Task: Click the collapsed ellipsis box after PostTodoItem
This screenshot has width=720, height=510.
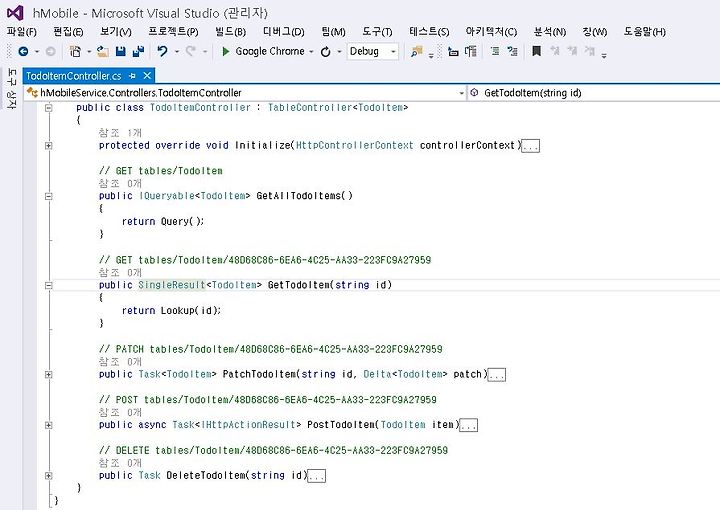Action: click(x=468, y=426)
